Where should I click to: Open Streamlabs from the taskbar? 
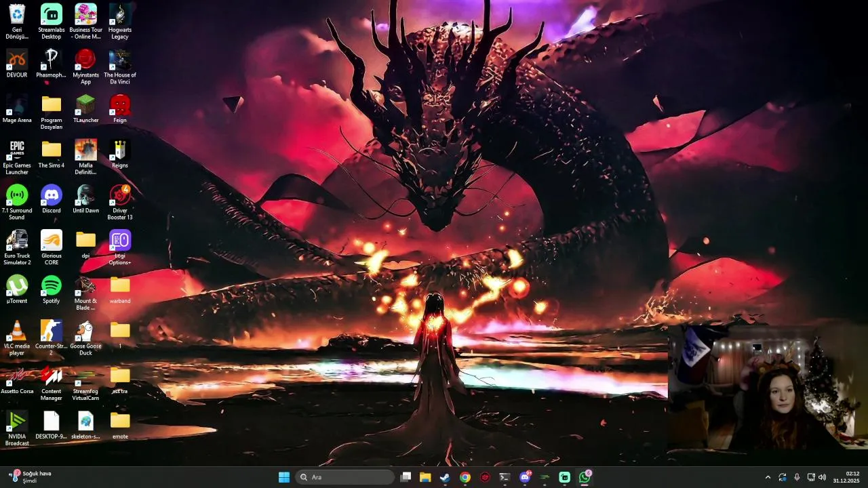click(x=565, y=477)
